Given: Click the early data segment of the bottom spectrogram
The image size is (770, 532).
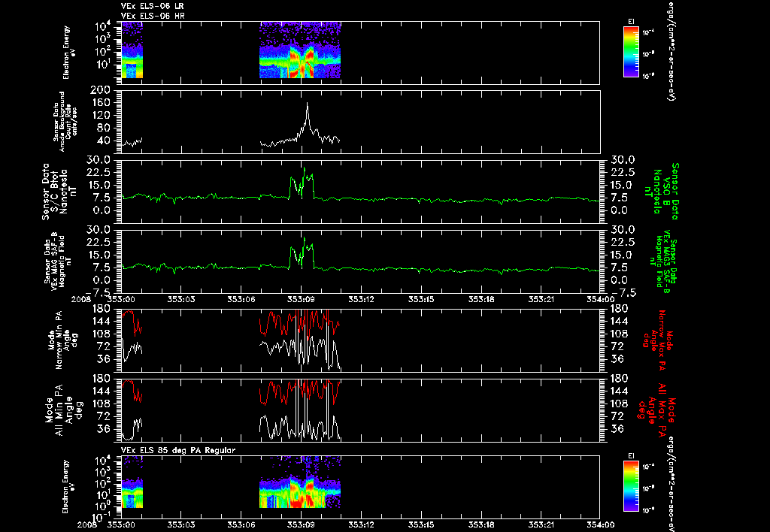Looking at the screenshot, I should pyautogui.click(x=132, y=482).
